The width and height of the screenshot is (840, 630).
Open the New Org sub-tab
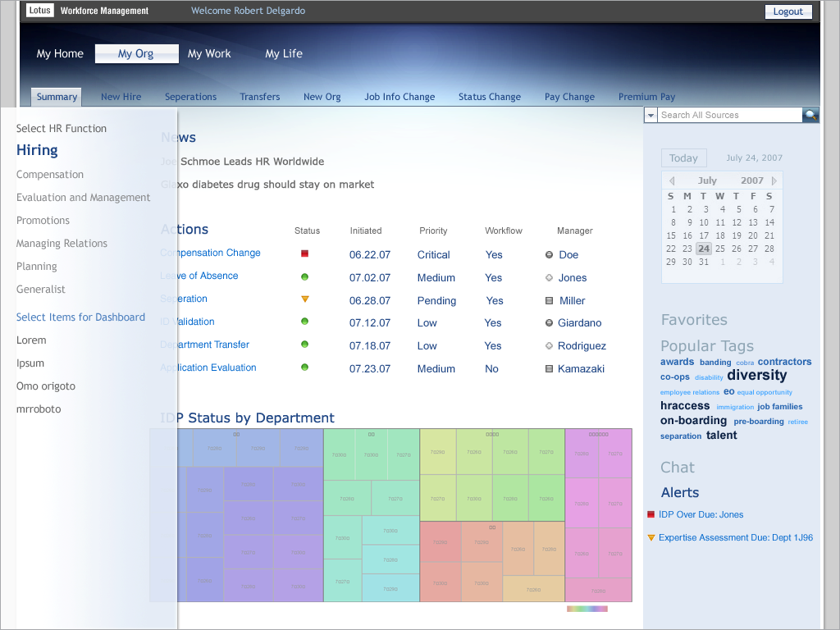[322, 97]
